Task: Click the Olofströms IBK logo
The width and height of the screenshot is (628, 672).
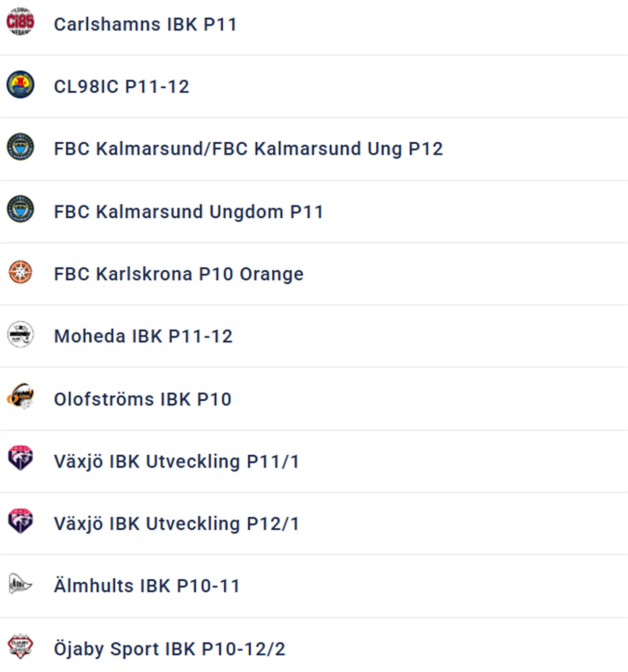Action: coord(20,396)
